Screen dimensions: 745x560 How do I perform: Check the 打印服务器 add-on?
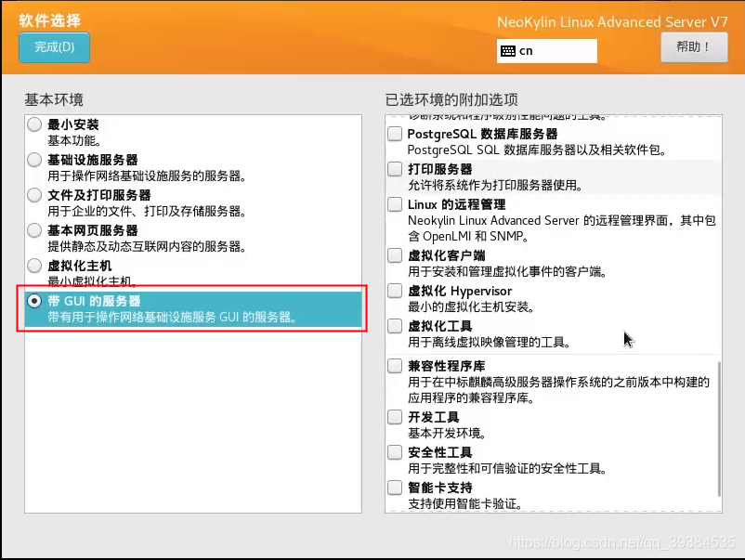coord(395,169)
